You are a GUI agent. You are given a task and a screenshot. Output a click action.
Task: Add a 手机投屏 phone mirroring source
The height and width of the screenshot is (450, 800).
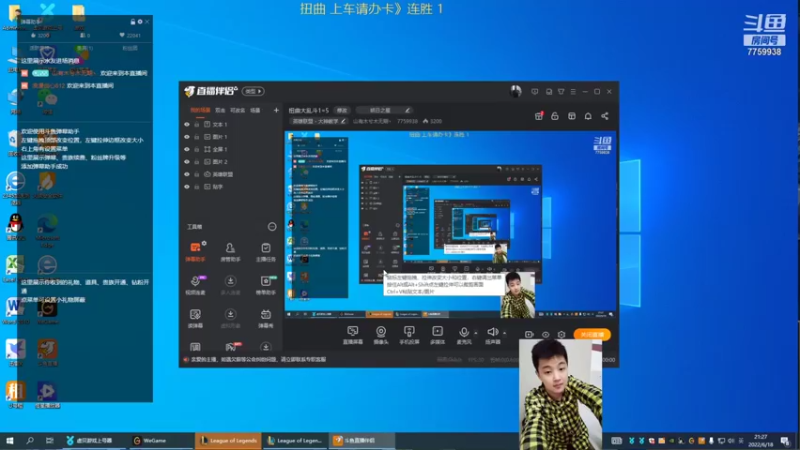(x=409, y=335)
